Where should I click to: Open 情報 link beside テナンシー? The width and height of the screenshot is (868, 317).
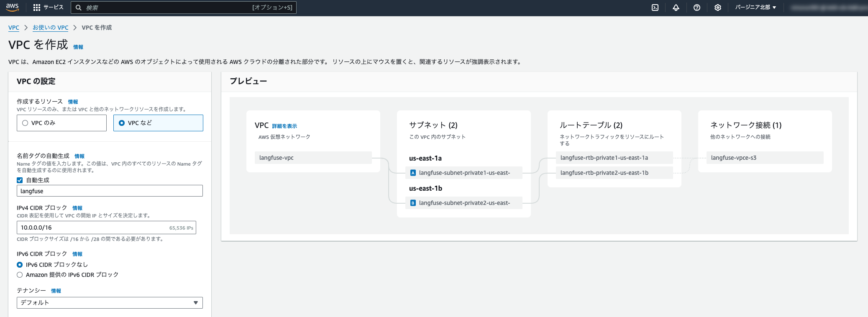(x=56, y=291)
